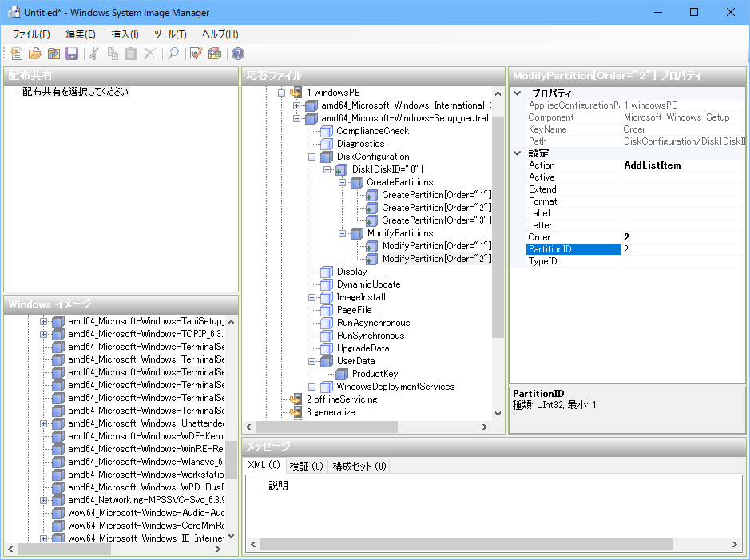Open the 挿入(I) menu

pyautogui.click(x=125, y=34)
